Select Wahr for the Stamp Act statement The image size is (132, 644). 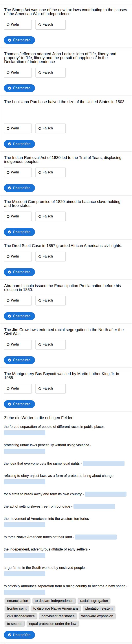(18, 25)
